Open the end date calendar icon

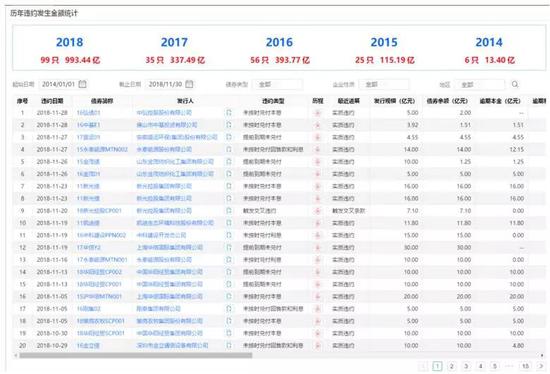pos(189,84)
